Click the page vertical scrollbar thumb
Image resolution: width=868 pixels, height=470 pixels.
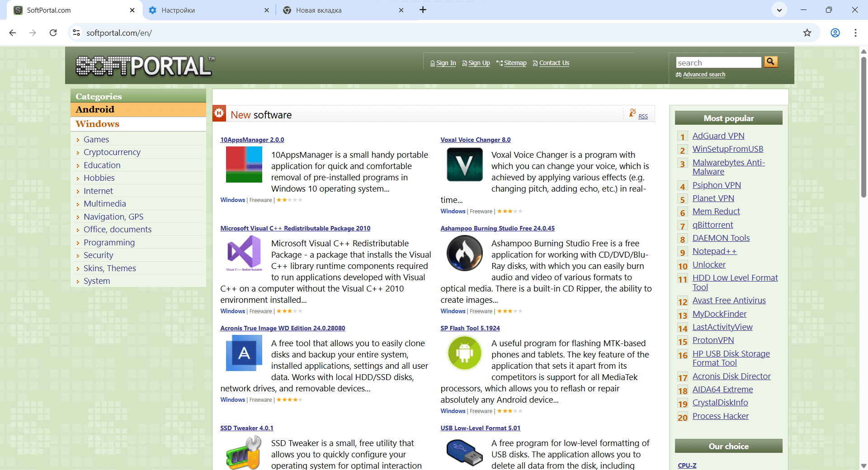click(x=863, y=127)
